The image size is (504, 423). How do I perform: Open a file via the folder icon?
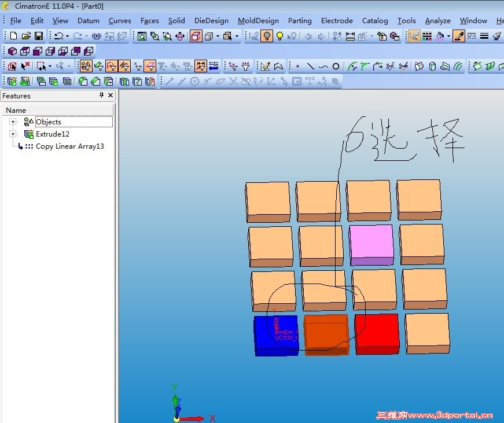[x=26, y=36]
